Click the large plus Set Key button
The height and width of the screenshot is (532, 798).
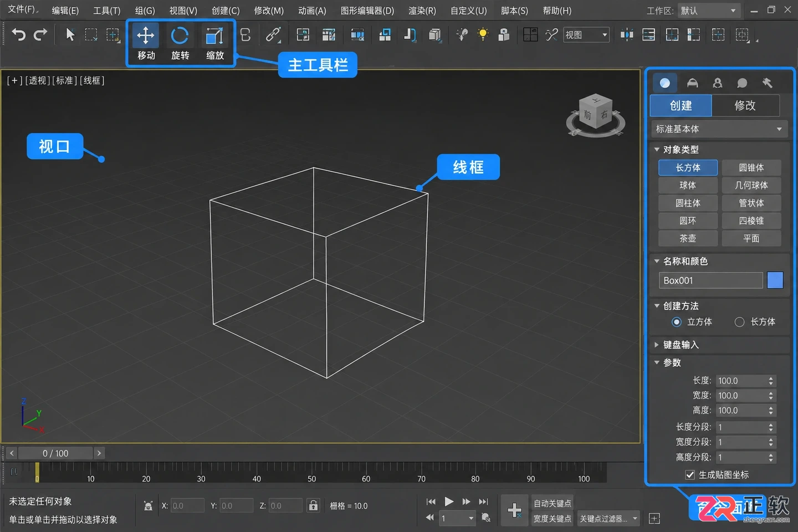514,510
